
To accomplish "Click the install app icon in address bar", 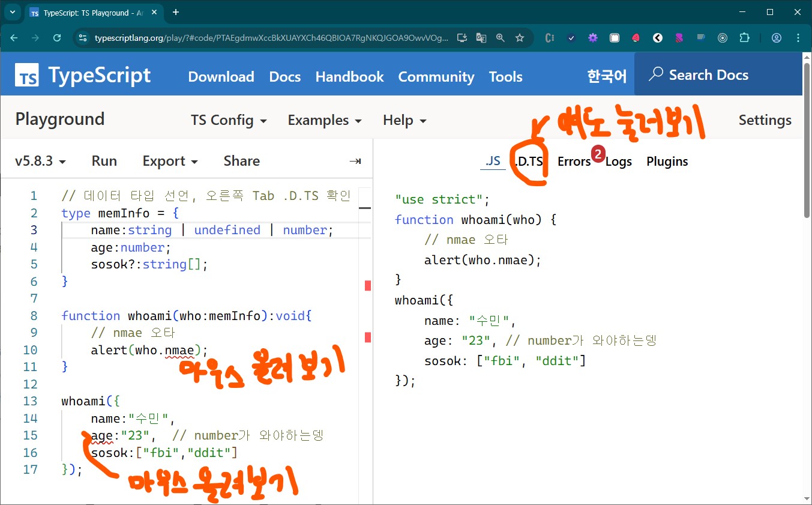I will pos(462,38).
